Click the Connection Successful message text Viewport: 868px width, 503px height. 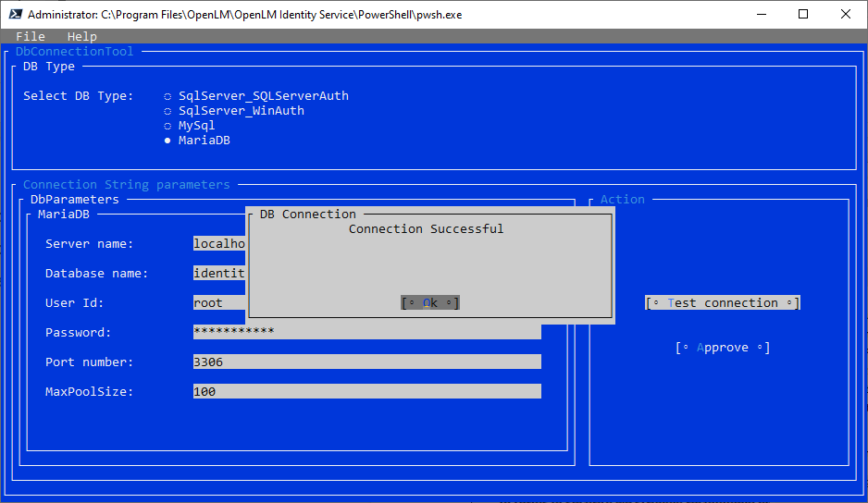coord(426,229)
